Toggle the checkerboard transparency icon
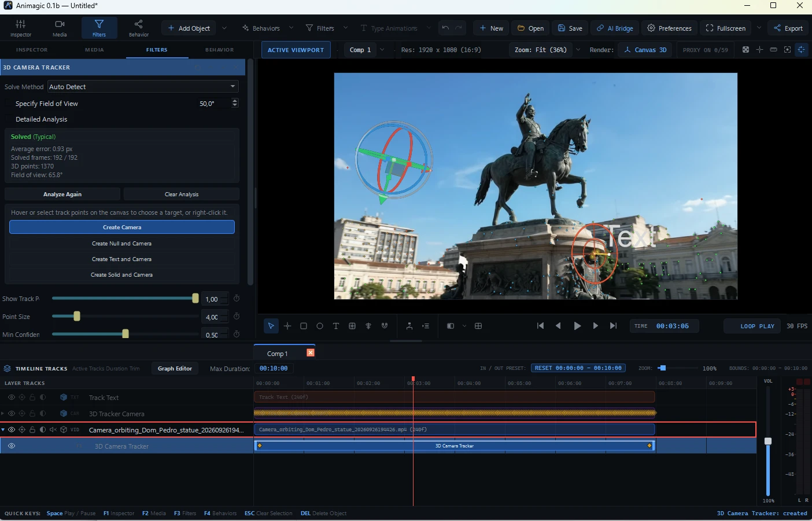The width and height of the screenshot is (812, 521). (745, 50)
